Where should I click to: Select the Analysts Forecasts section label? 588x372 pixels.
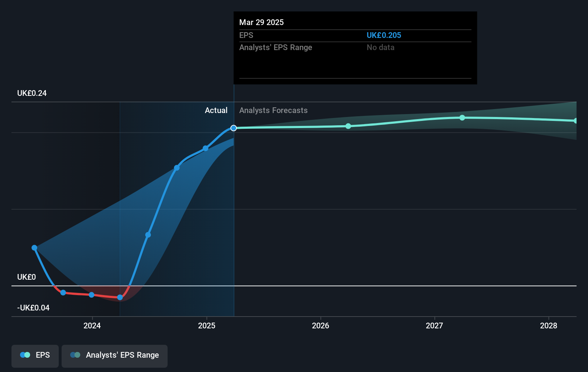click(x=273, y=110)
